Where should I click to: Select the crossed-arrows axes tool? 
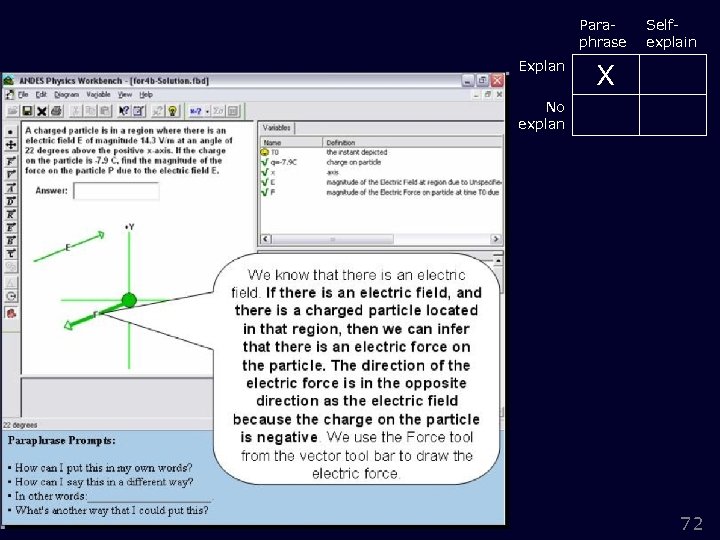click(x=11, y=145)
